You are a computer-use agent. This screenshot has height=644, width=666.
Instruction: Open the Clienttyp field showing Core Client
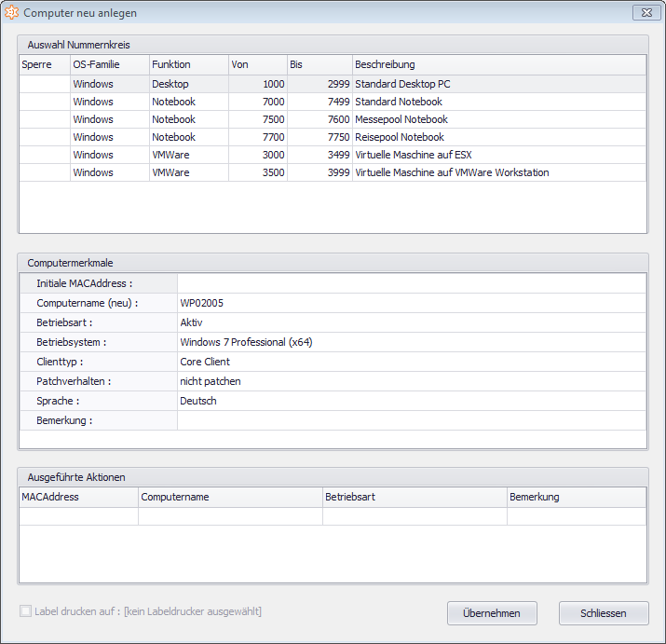(x=410, y=362)
